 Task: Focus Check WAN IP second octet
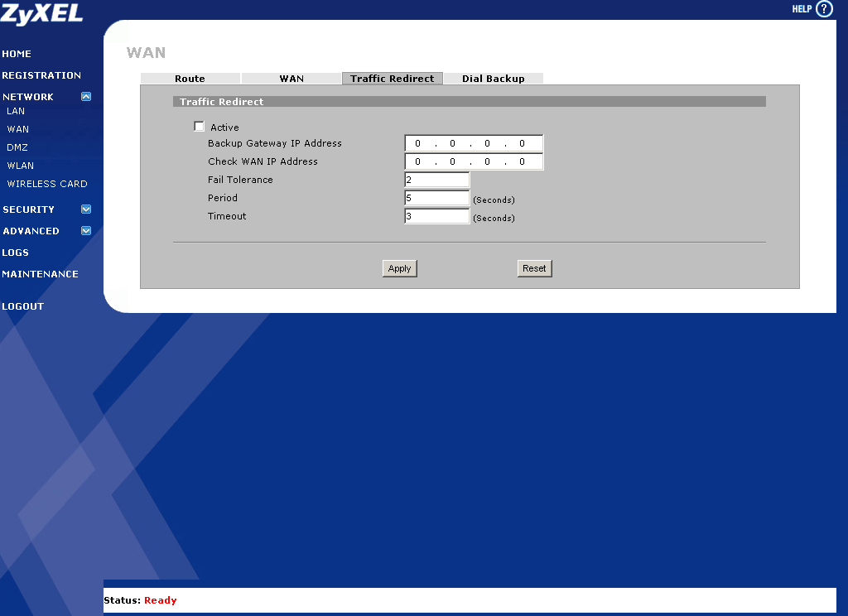pos(453,161)
